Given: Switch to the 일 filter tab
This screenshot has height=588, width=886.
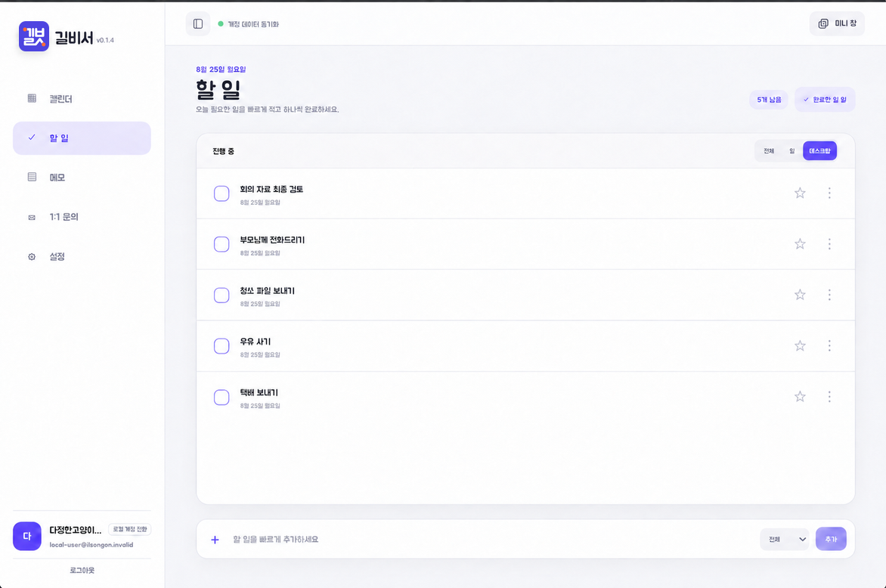Looking at the screenshot, I should coord(792,151).
